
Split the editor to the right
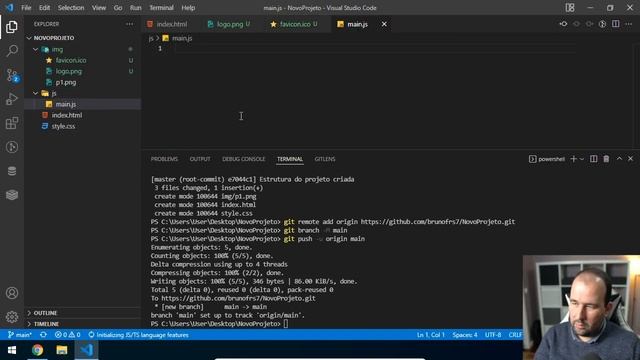[x=616, y=24]
